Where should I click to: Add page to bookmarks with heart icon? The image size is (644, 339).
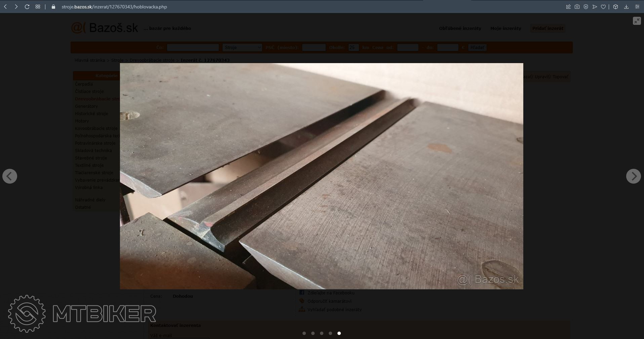(603, 7)
